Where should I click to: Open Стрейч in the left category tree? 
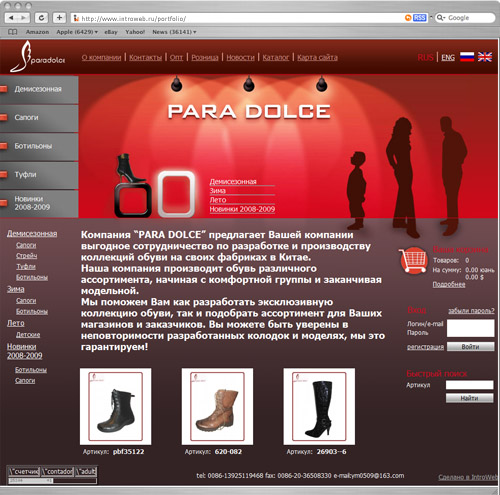pos(27,256)
